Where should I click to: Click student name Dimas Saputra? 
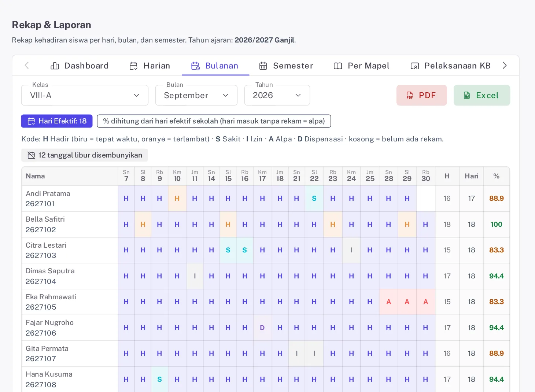click(x=50, y=271)
